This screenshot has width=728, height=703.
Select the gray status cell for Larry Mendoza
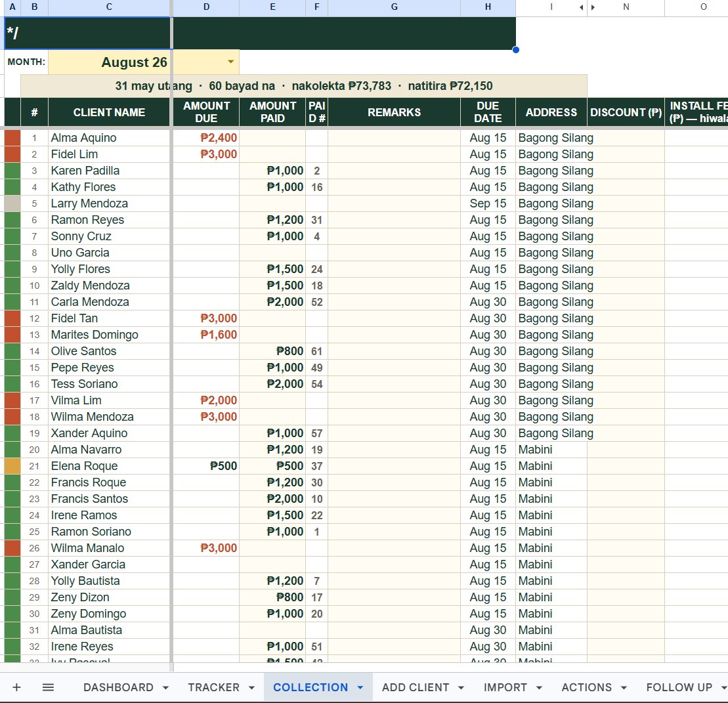pyautogui.click(x=12, y=203)
